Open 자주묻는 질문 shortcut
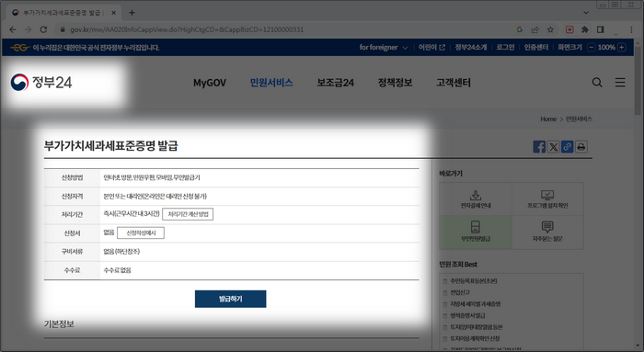Screen dimensions: 644x352 click(547, 233)
